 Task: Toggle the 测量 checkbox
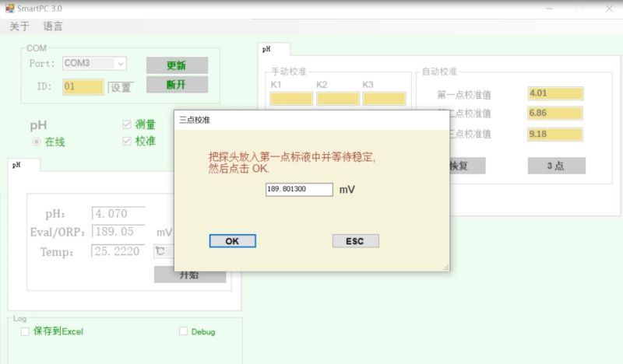[127, 124]
